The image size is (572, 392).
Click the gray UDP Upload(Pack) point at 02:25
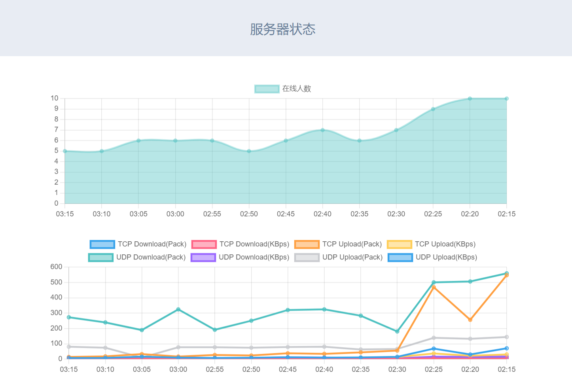[x=434, y=338]
